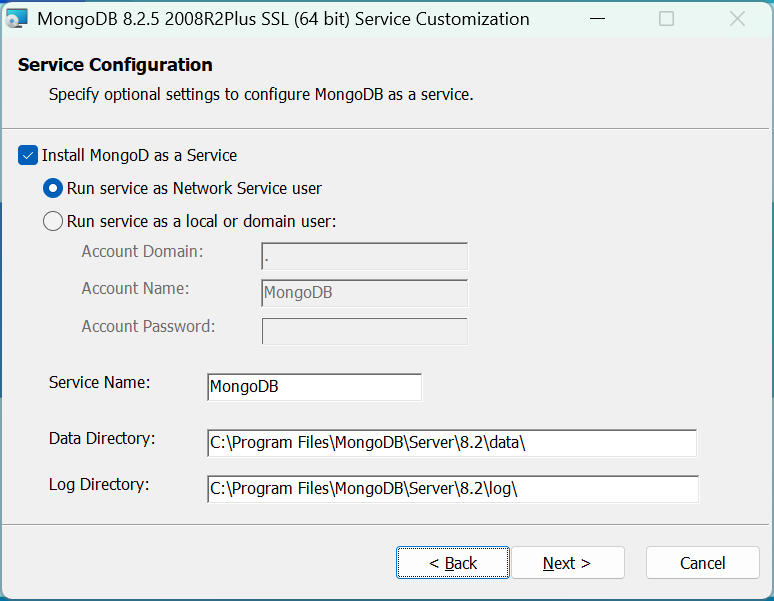Choose Run service as local or domain user
Image resolution: width=774 pixels, height=601 pixels.
[x=53, y=222]
